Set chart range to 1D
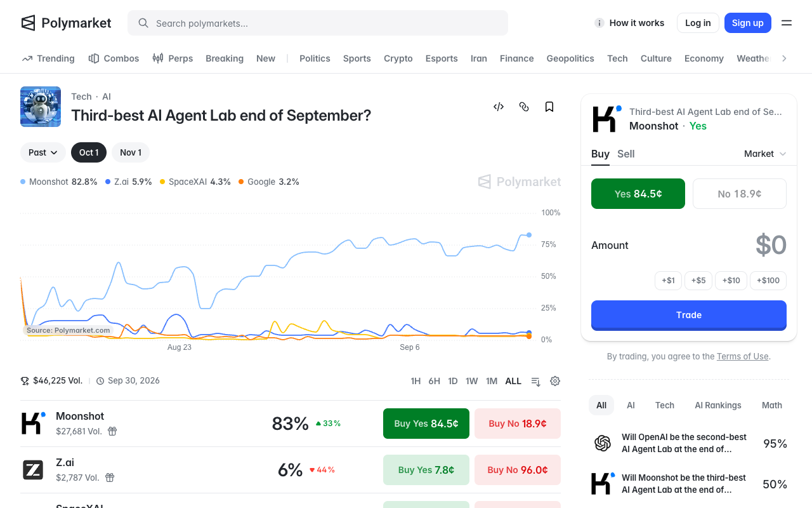This screenshot has width=812, height=508. click(x=453, y=381)
